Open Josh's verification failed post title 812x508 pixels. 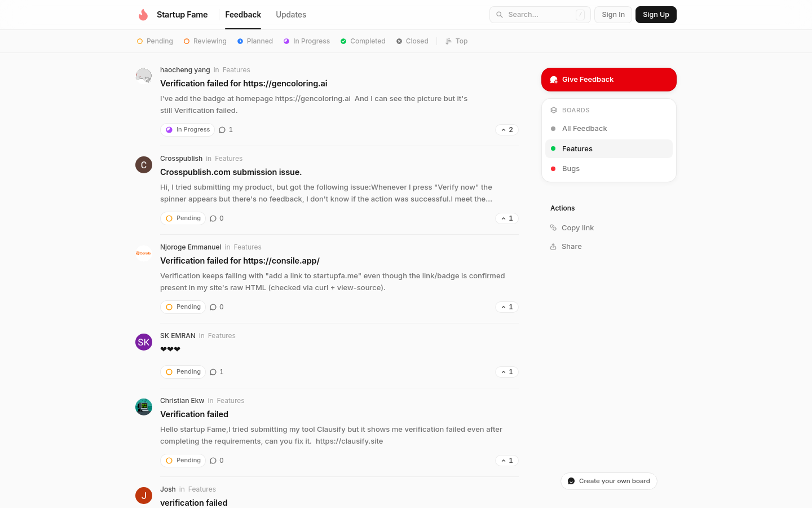pyautogui.click(x=194, y=503)
